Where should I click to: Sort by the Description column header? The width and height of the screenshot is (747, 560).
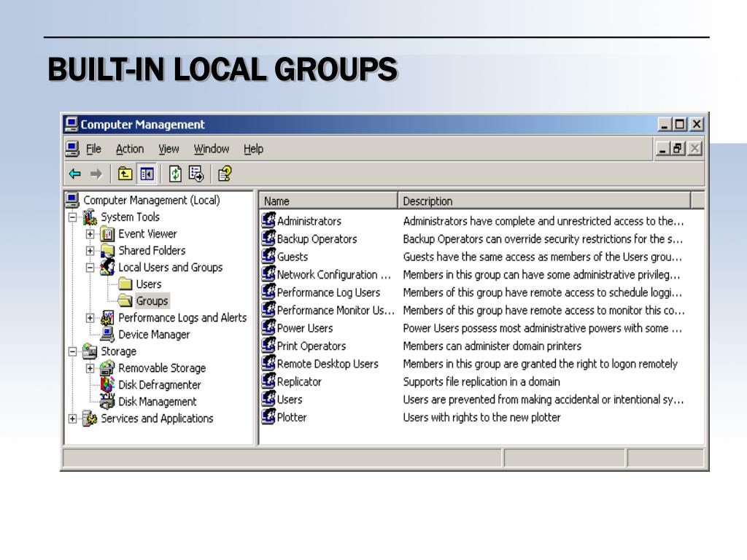click(543, 201)
